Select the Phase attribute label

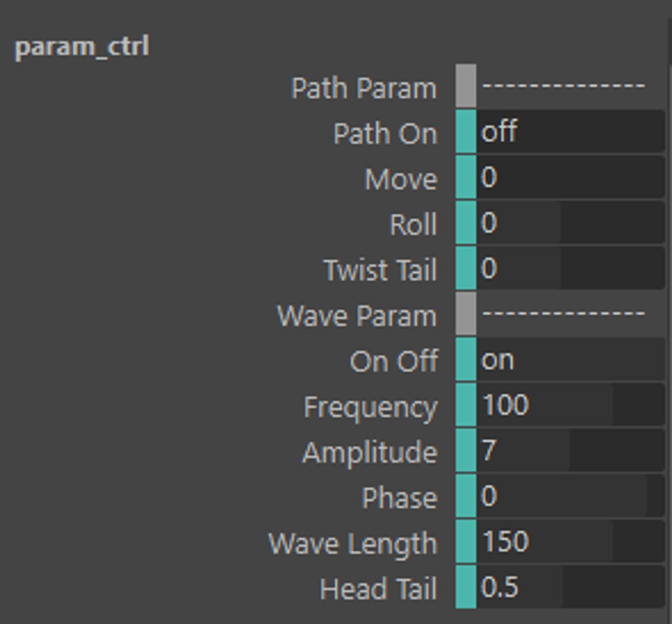pos(399,497)
